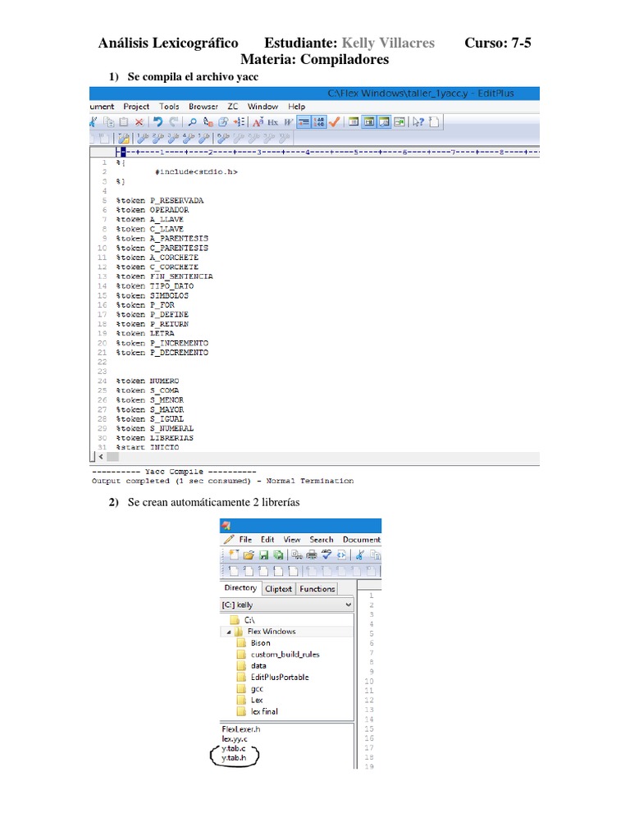The height and width of the screenshot is (840, 630).
Task: Click the Paste clipboard icon
Action: click(124, 122)
